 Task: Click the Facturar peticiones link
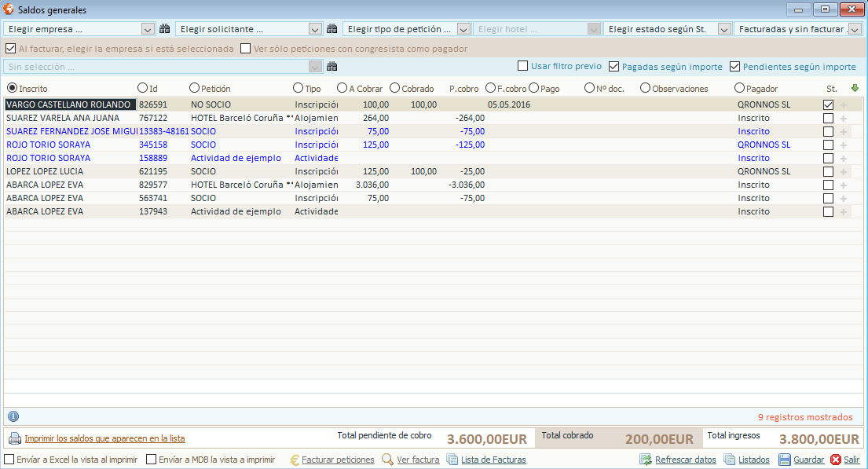(x=338, y=460)
